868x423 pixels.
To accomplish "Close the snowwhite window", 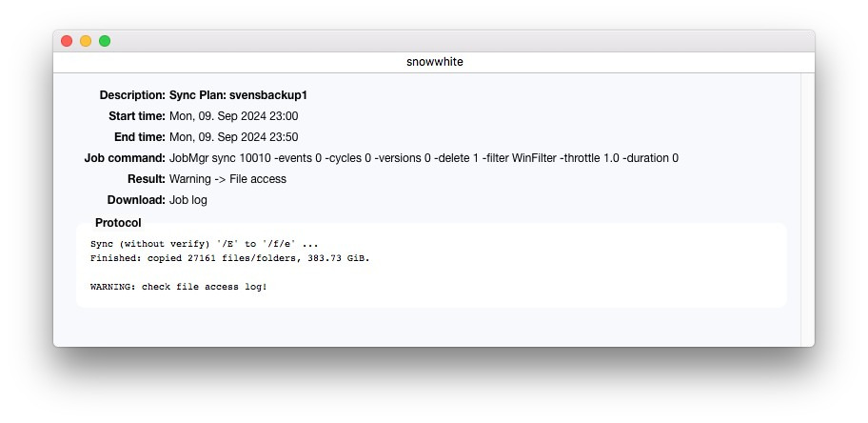I will (67, 41).
